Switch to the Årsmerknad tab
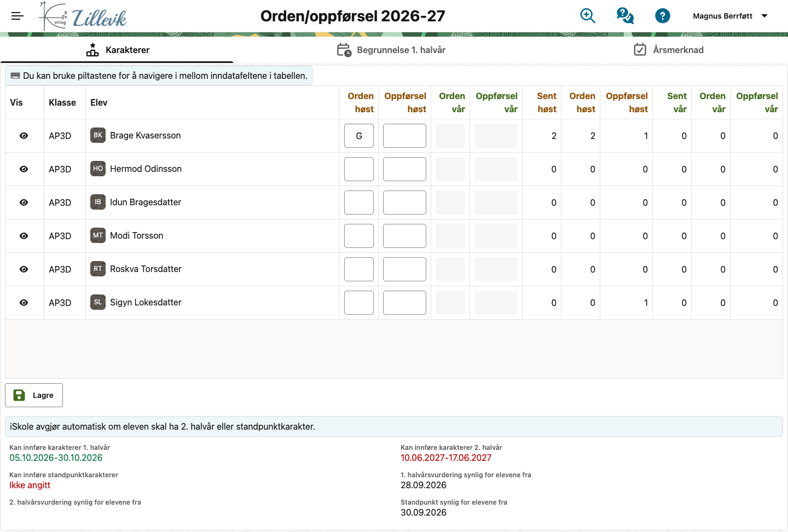Image resolution: width=788 pixels, height=532 pixels. point(669,50)
